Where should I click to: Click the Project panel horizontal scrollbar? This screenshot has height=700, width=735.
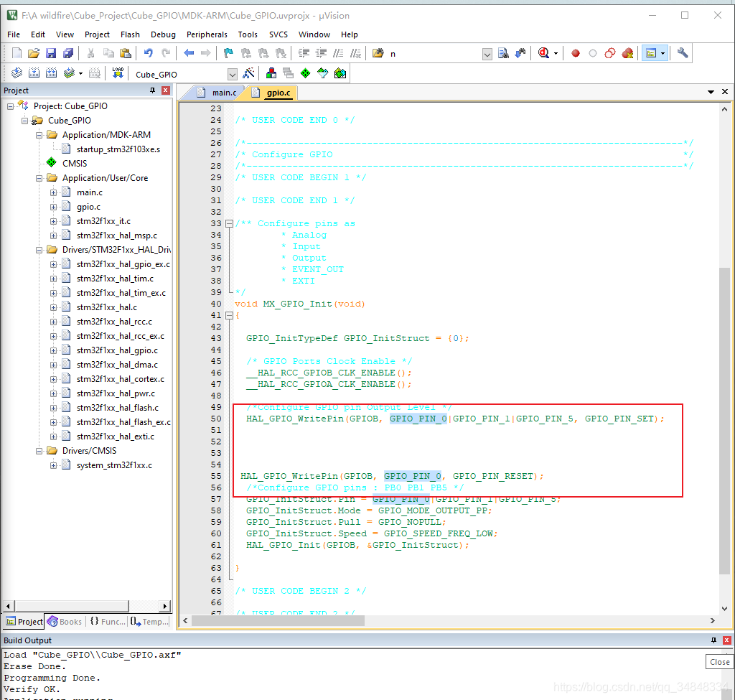[72, 606]
